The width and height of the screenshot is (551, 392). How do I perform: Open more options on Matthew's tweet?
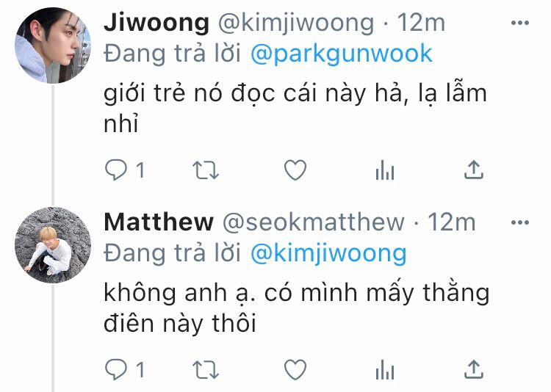click(520, 222)
